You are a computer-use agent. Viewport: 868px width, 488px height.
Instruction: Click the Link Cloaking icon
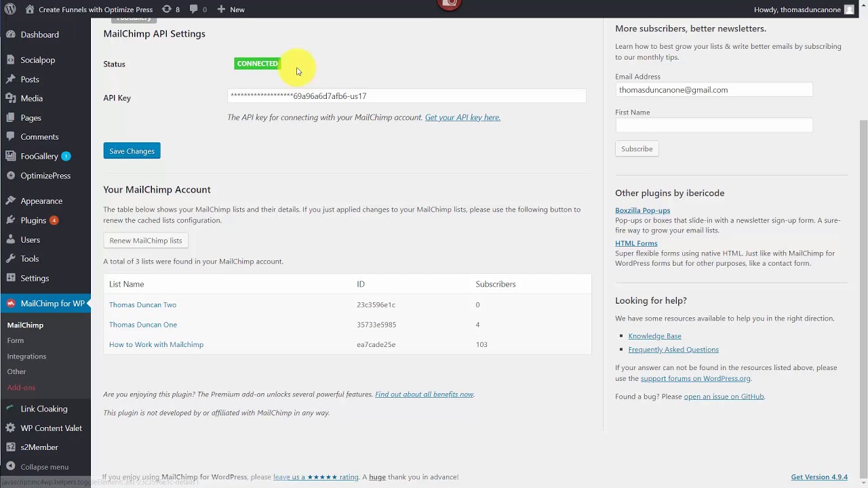click(10, 409)
